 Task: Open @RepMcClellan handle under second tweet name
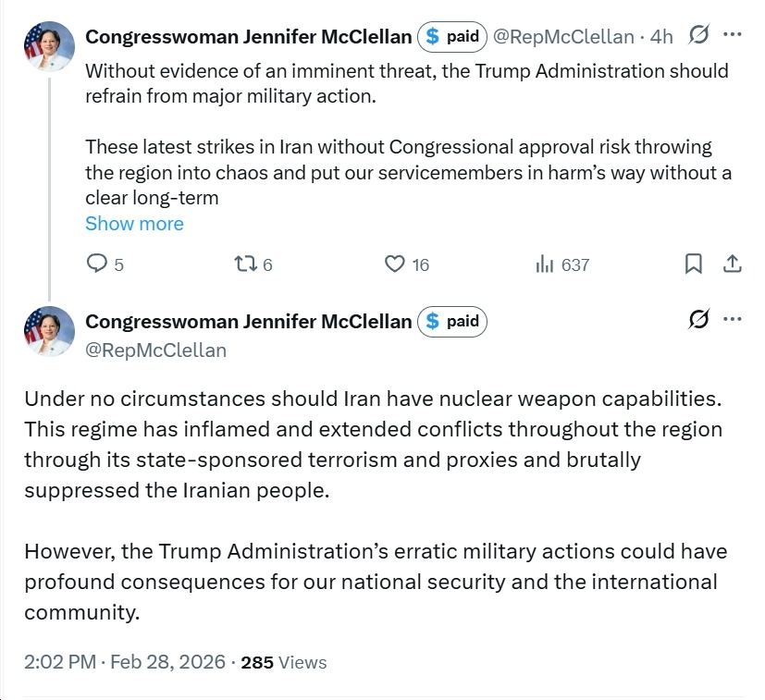155,350
